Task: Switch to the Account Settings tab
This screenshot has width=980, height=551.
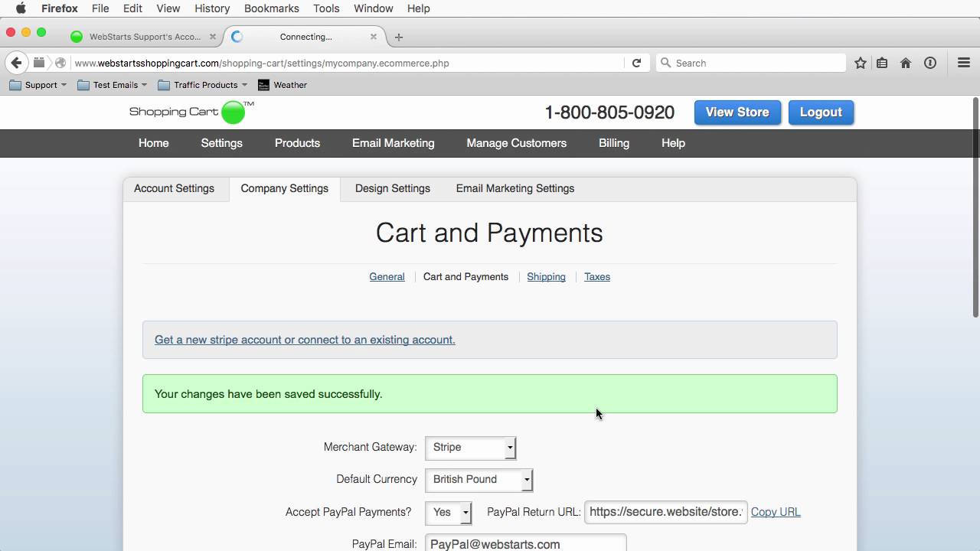Action: [174, 188]
